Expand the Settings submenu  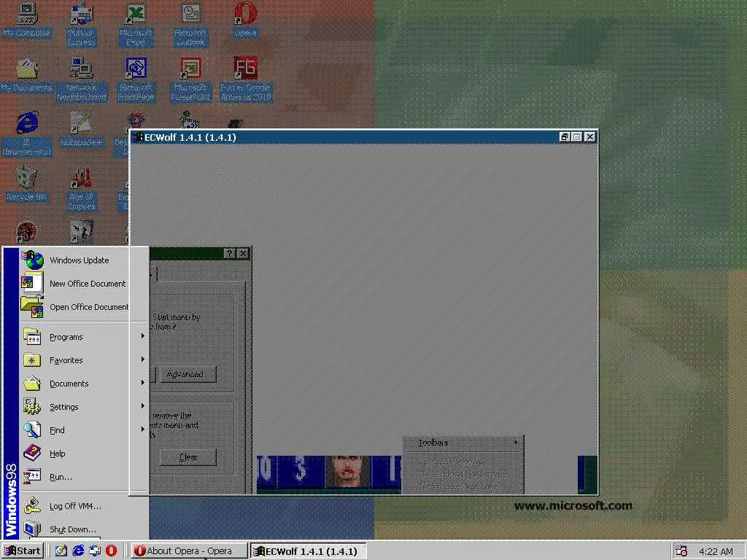[x=85, y=407]
